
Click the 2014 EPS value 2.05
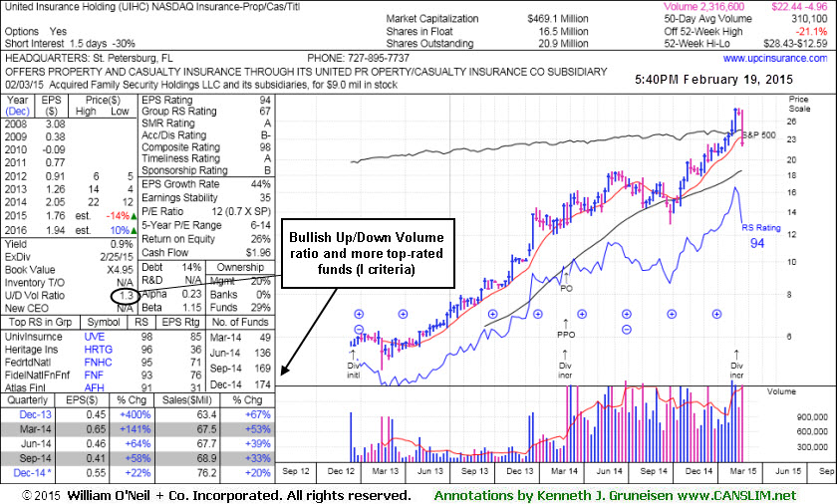click(x=56, y=202)
